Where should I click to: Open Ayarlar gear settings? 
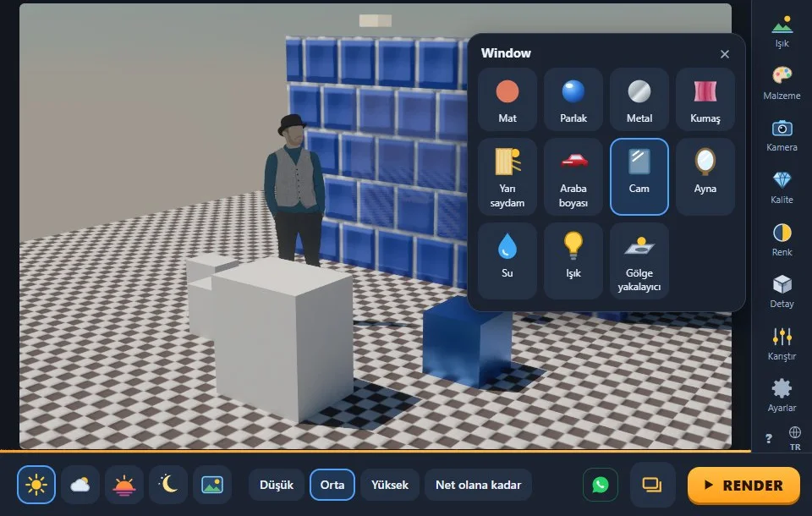pos(782,396)
